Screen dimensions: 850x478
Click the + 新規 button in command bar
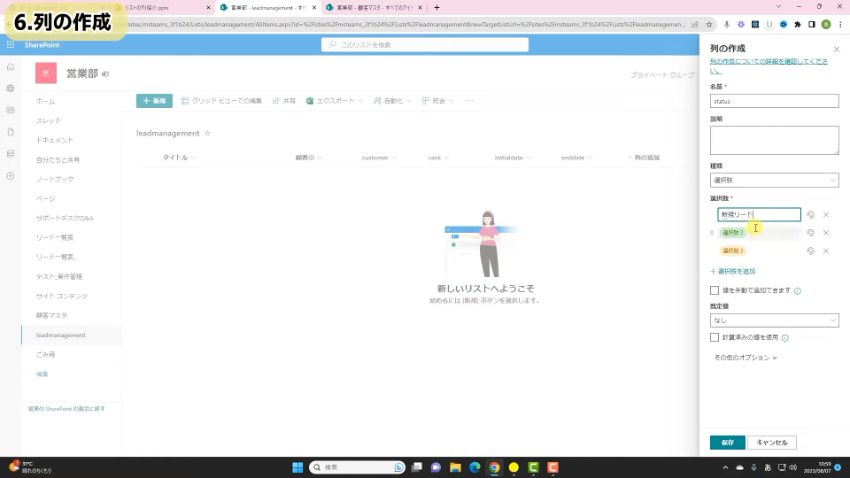click(154, 100)
